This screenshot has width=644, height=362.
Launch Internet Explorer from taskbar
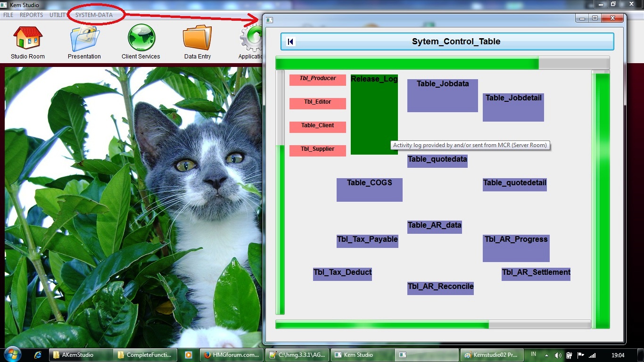coord(38,355)
